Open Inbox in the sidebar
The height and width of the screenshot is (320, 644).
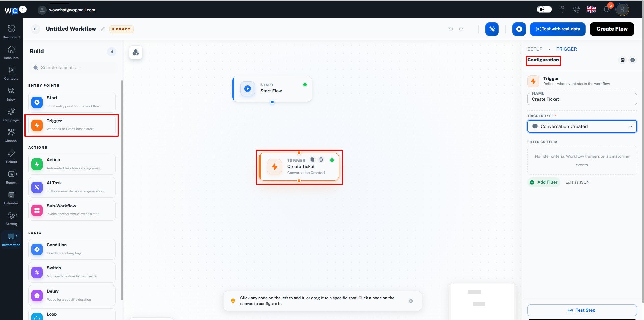coord(11,94)
